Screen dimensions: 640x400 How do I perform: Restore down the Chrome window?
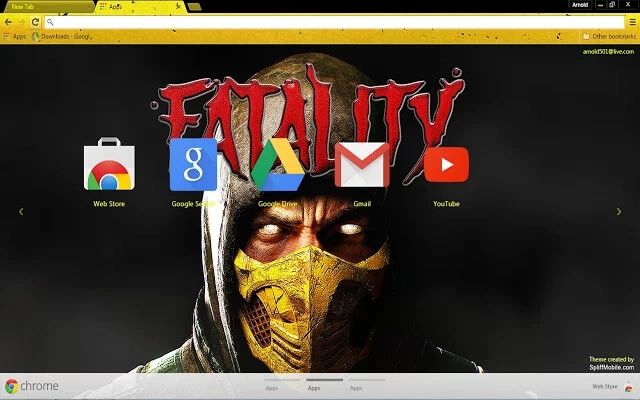(612, 5)
